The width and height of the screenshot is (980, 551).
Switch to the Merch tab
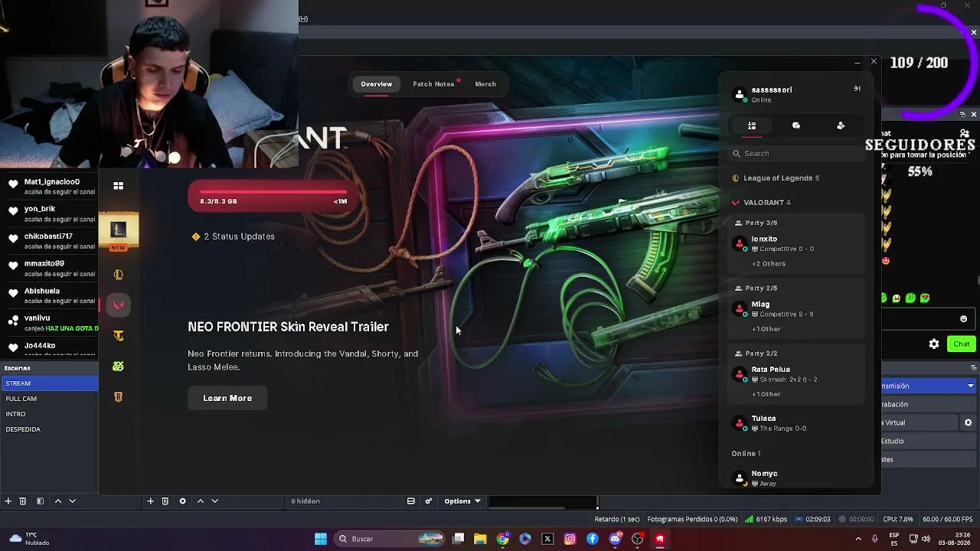tap(485, 84)
